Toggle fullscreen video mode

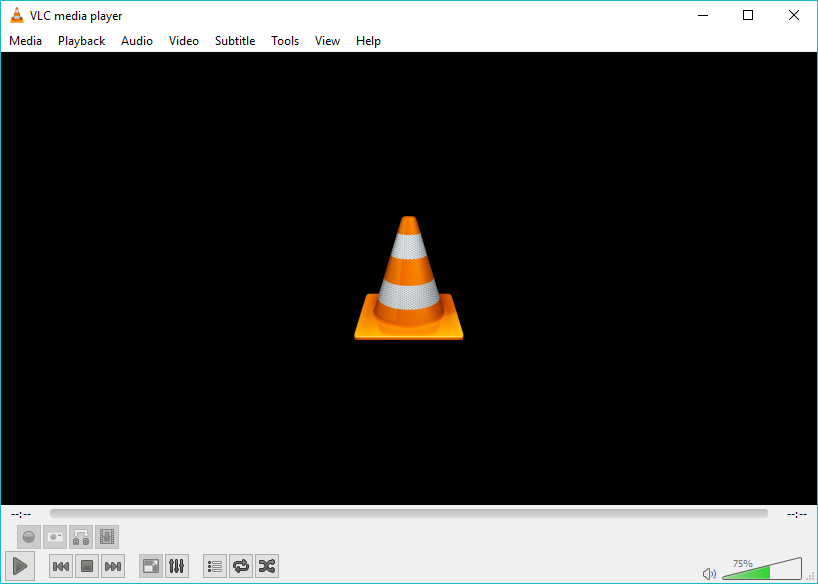click(x=150, y=566)
